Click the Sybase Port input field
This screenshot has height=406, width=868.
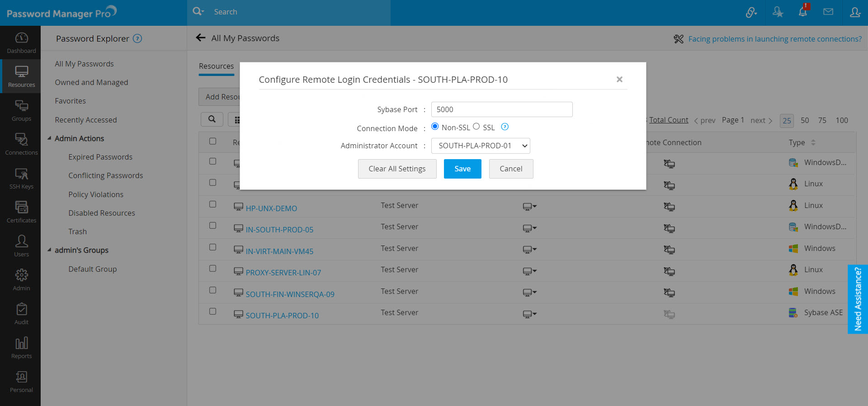(x=501, y=109)
